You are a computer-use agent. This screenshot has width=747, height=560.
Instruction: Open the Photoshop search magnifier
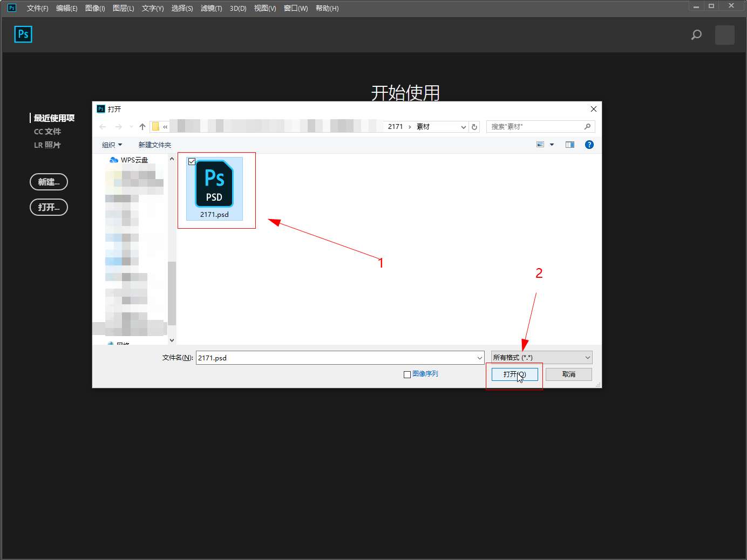click(x=696, y=35)
